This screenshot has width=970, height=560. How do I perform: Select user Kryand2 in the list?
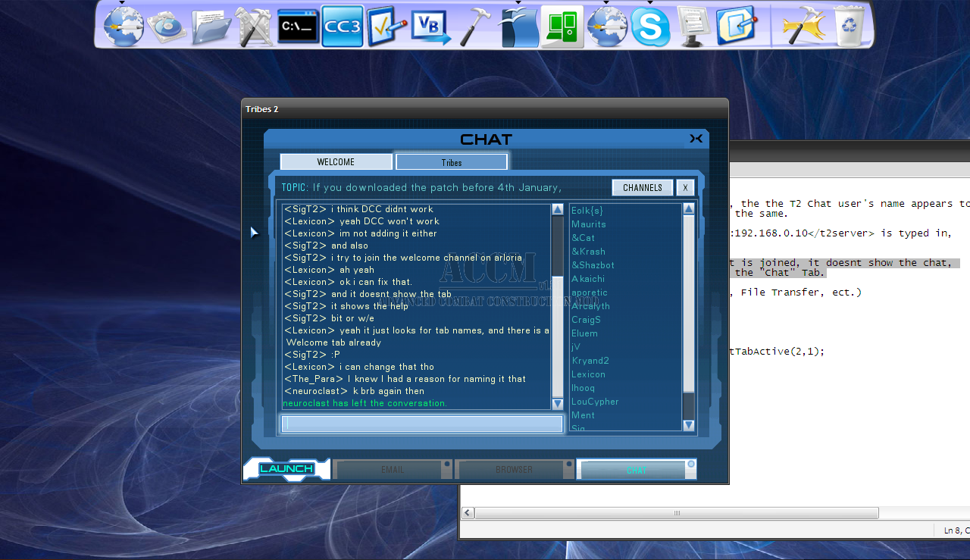(x=590, y=361)
